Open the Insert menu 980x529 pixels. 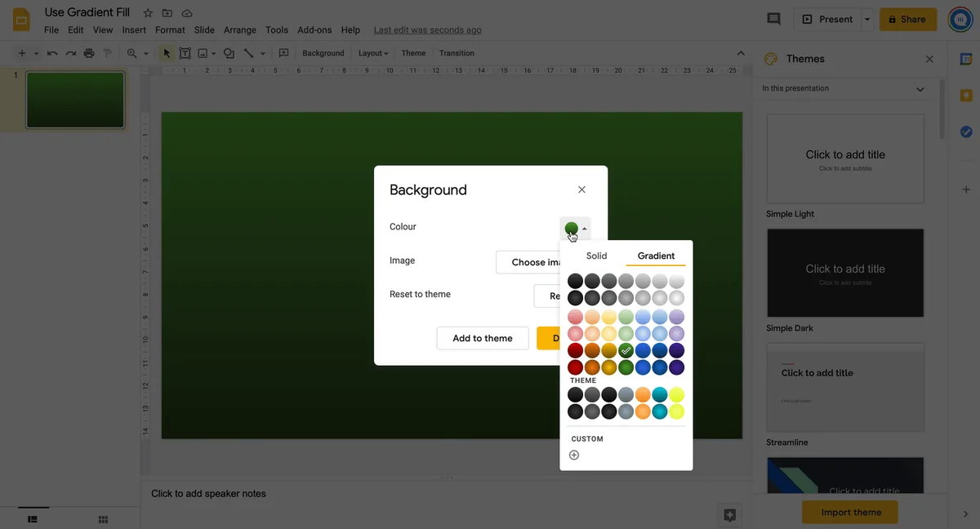click(x=134, y=30)
